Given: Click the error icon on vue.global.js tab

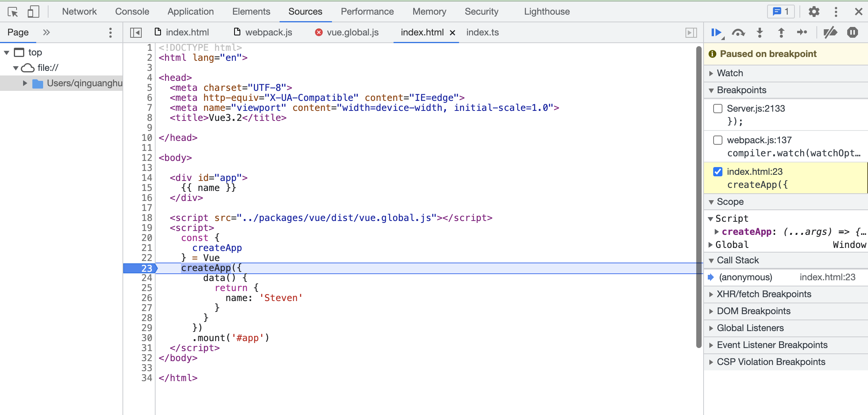Looking at the screenshot, I should (x=318, y=32).
